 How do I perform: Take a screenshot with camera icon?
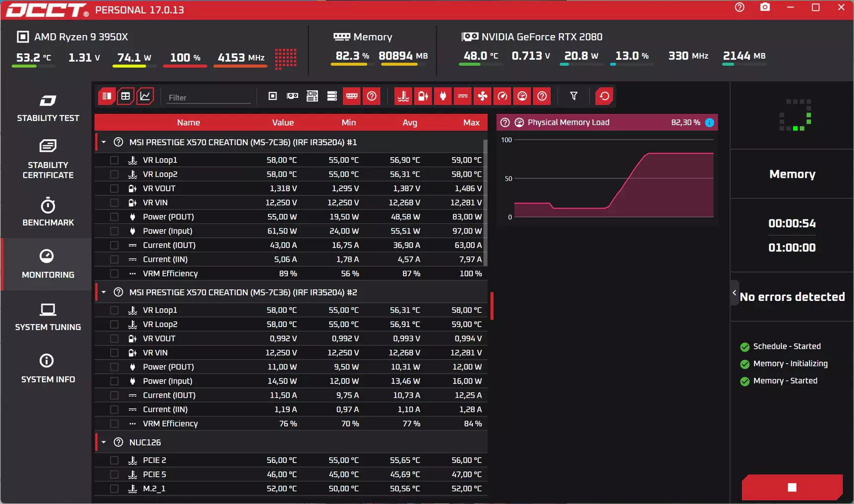click(765, 7)
